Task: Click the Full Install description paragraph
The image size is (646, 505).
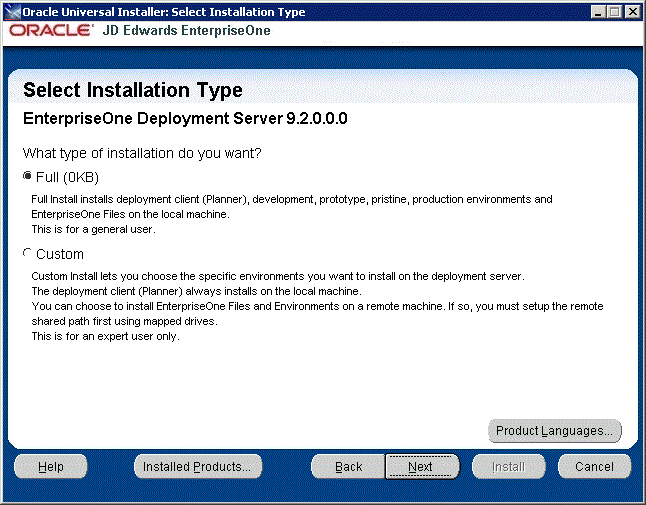Action: [x=290, y=214]
